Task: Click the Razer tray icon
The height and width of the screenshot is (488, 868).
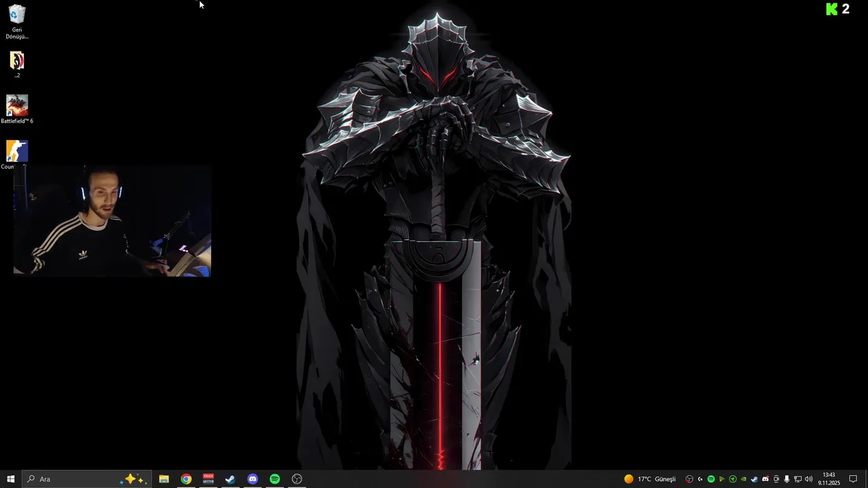Action: 732,479
